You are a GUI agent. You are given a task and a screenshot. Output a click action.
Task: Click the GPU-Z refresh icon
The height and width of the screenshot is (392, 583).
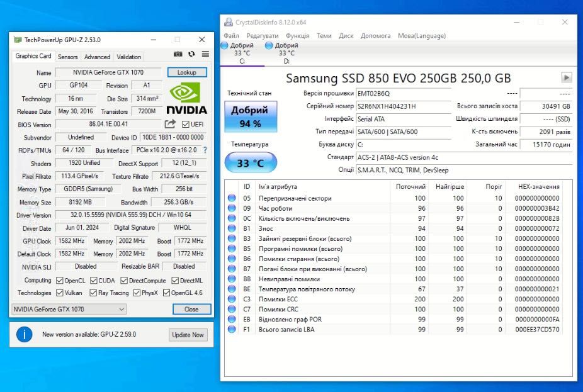coord(191,54)
